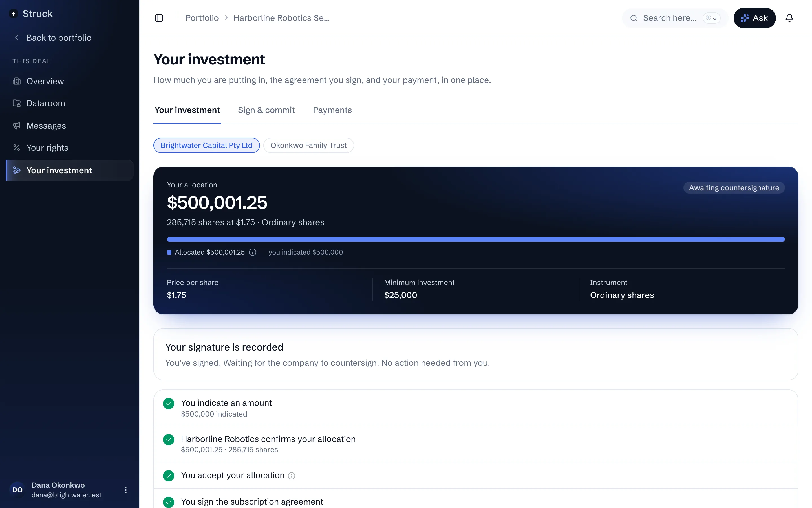Click the Minimum investment $25,000 value
Viewport: 812px width, 508px height.
401,295
